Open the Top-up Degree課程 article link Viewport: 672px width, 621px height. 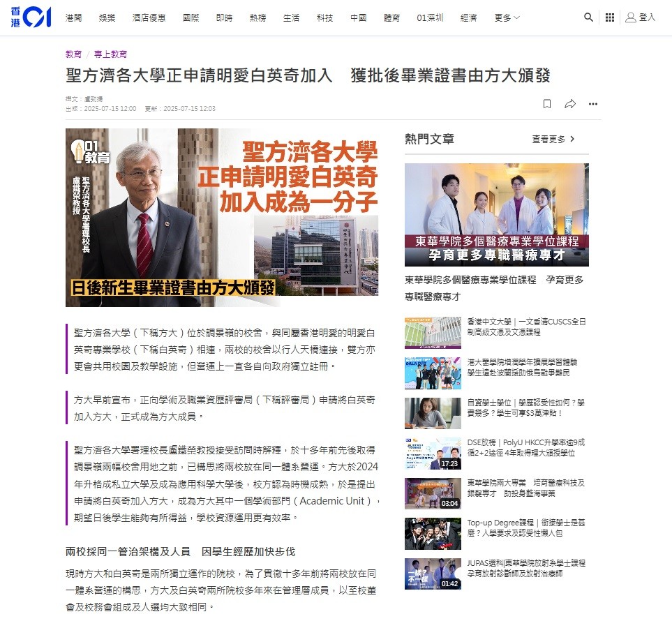pos(526,528)
